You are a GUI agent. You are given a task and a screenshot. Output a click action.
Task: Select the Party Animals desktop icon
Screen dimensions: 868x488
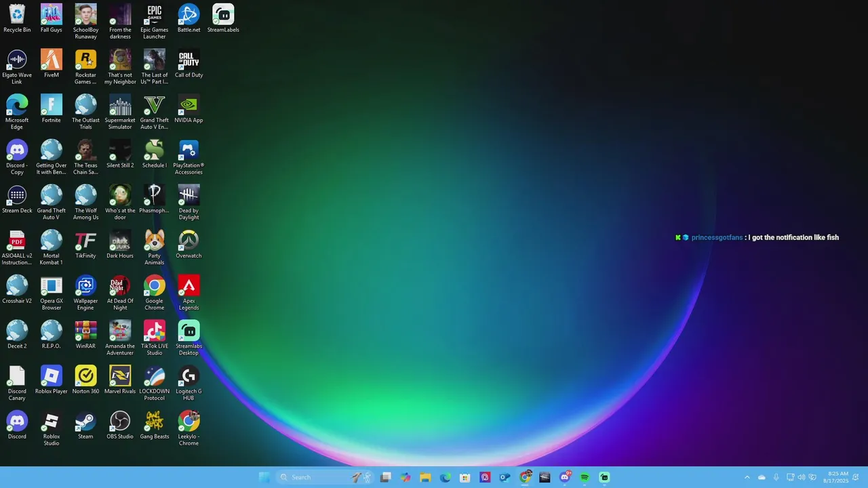(155, 247)
